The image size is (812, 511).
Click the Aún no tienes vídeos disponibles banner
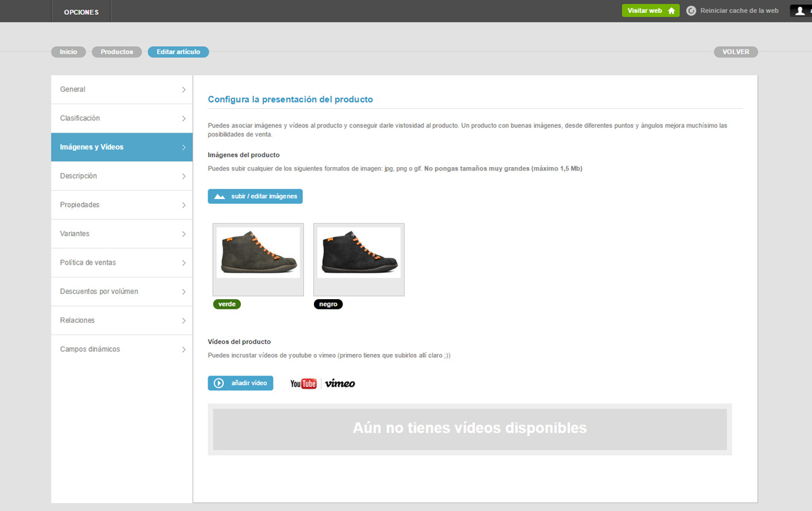click(x=470, y=429)
